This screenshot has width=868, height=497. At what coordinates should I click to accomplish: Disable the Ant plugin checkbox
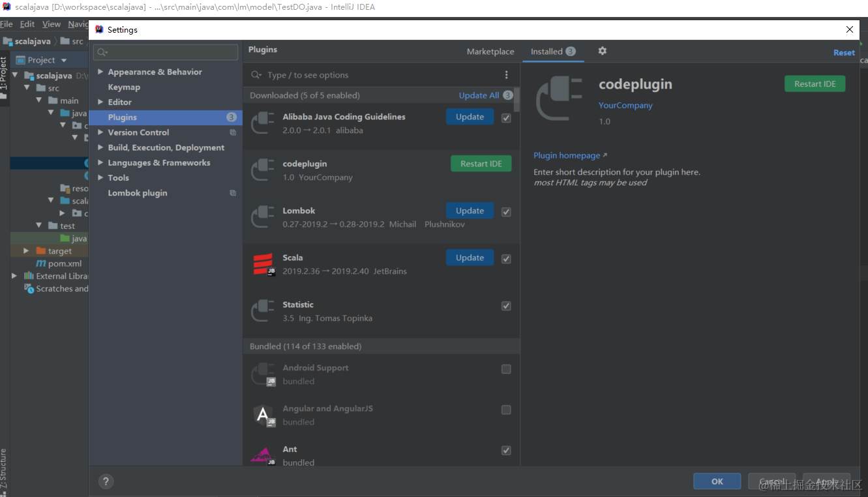pos(506,451)
